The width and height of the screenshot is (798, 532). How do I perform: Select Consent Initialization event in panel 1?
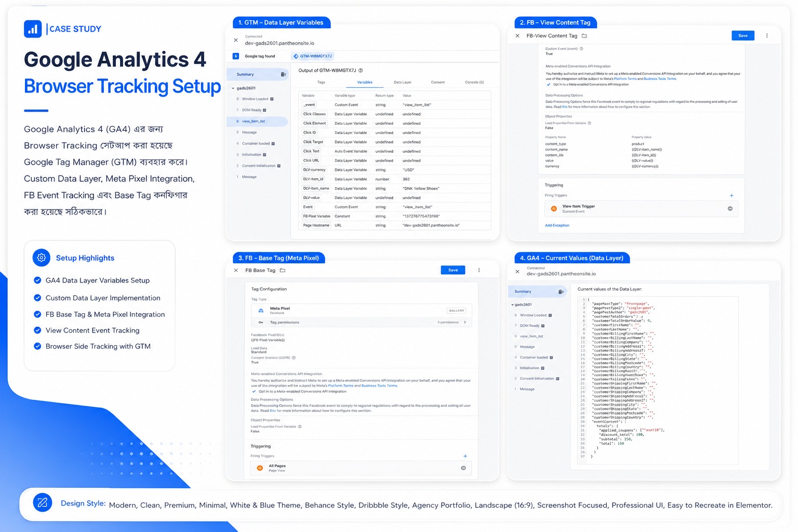click(x=259, y=166)
